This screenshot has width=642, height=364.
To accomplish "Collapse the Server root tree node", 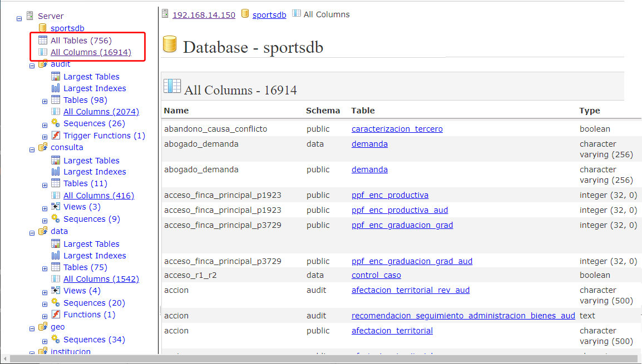I will click(19, 18).
